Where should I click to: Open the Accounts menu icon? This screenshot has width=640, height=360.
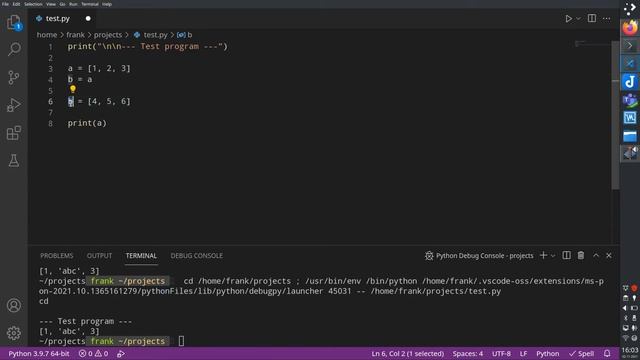tap(14, 305)
